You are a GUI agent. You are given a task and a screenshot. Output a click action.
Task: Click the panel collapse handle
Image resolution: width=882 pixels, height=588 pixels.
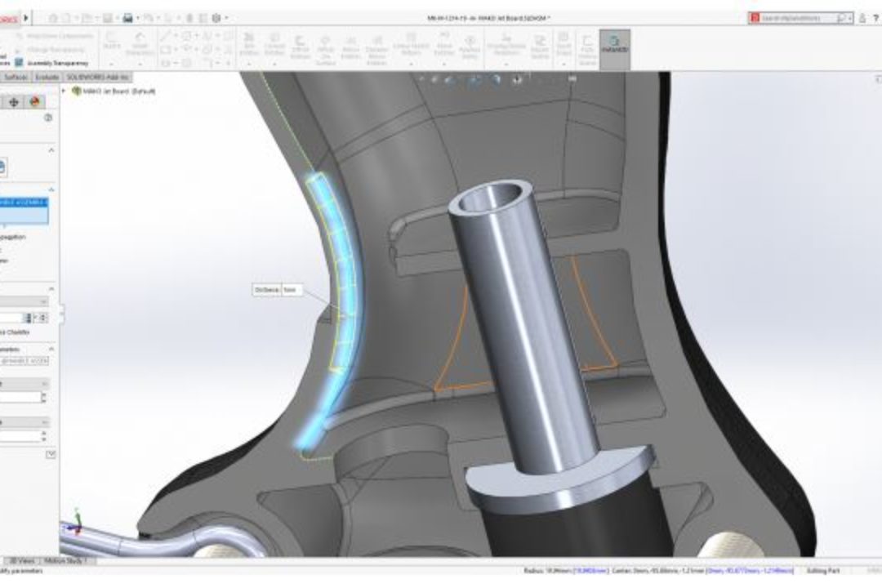[x=61, y=313]
